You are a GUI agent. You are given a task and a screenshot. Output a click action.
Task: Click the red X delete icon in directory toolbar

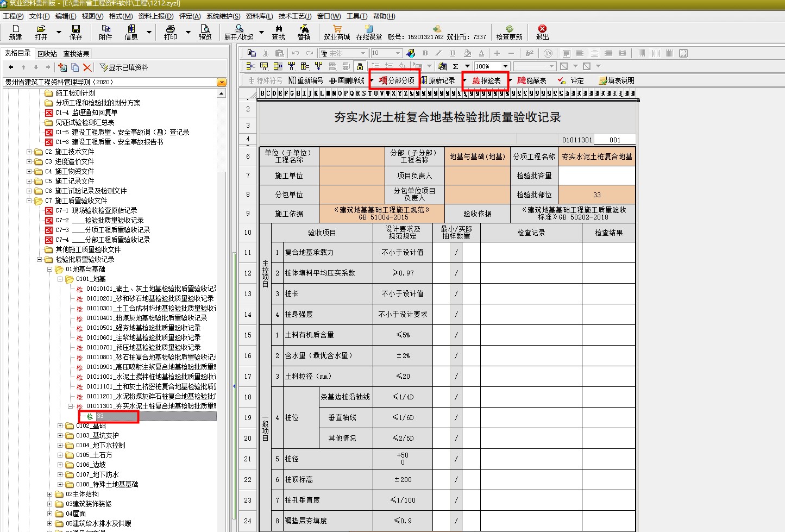87,67
